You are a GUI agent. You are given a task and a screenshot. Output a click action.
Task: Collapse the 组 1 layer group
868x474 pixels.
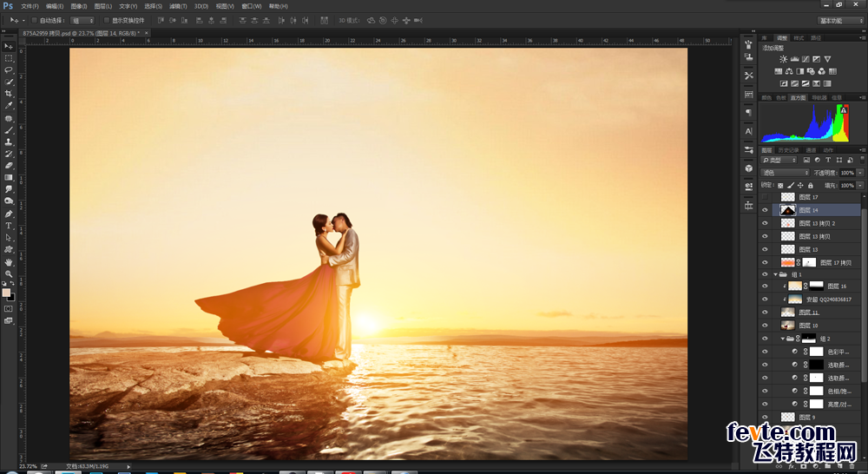[775, 274]
